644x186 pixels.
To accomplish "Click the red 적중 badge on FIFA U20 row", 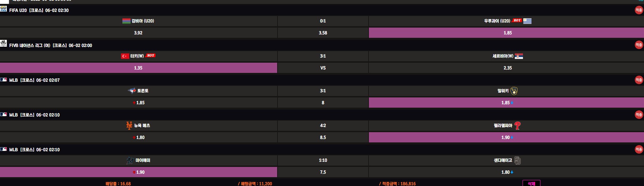I will point(639,10).
